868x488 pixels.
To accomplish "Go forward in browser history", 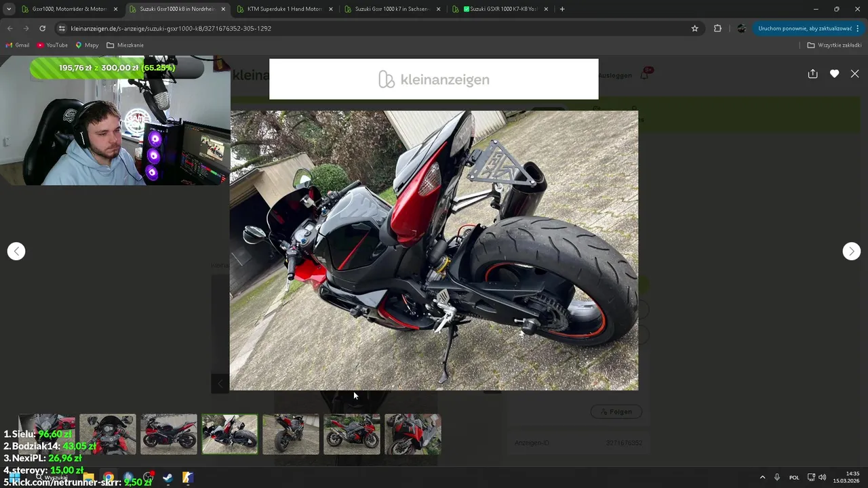I will (x=26, y=28).
